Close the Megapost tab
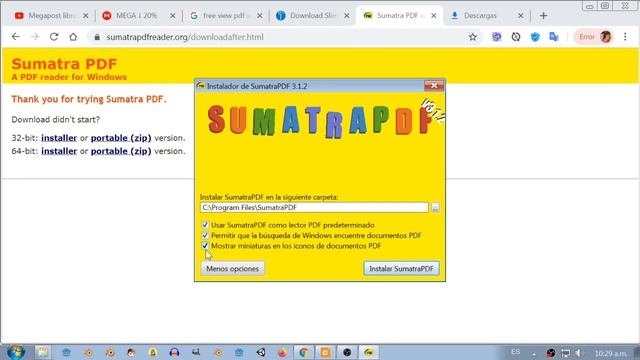 coord(85,16)
